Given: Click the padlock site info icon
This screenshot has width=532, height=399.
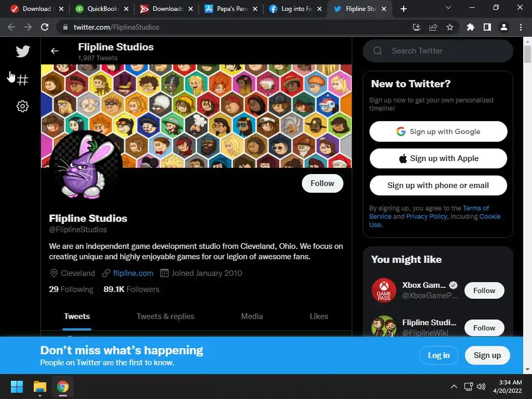Looking at the screenshot, I should coord(65,27).
